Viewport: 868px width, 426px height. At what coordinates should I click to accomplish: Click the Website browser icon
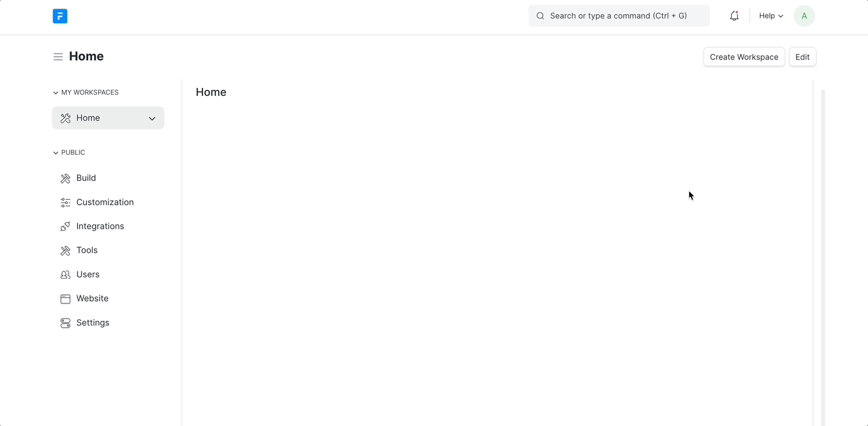click(65, 299)
